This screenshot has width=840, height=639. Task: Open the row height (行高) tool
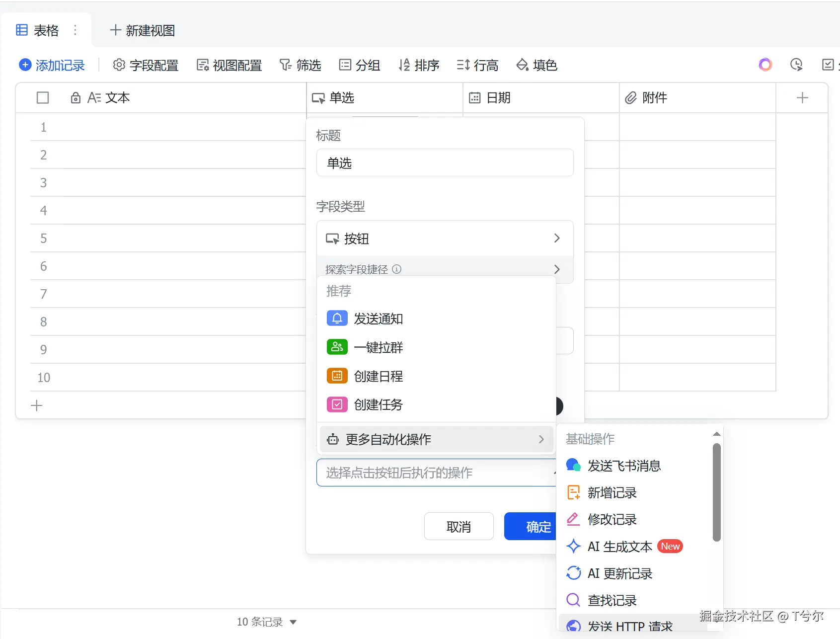(x=477, y=65)
